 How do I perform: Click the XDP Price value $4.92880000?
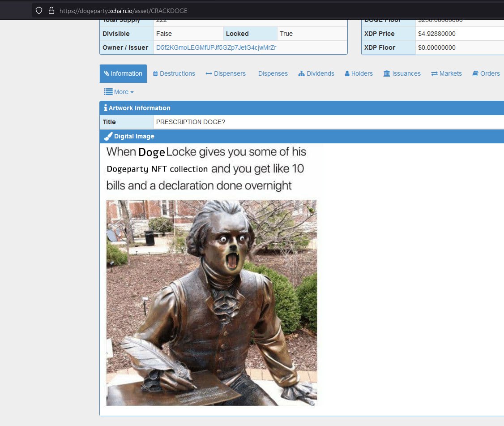point(436,34)
